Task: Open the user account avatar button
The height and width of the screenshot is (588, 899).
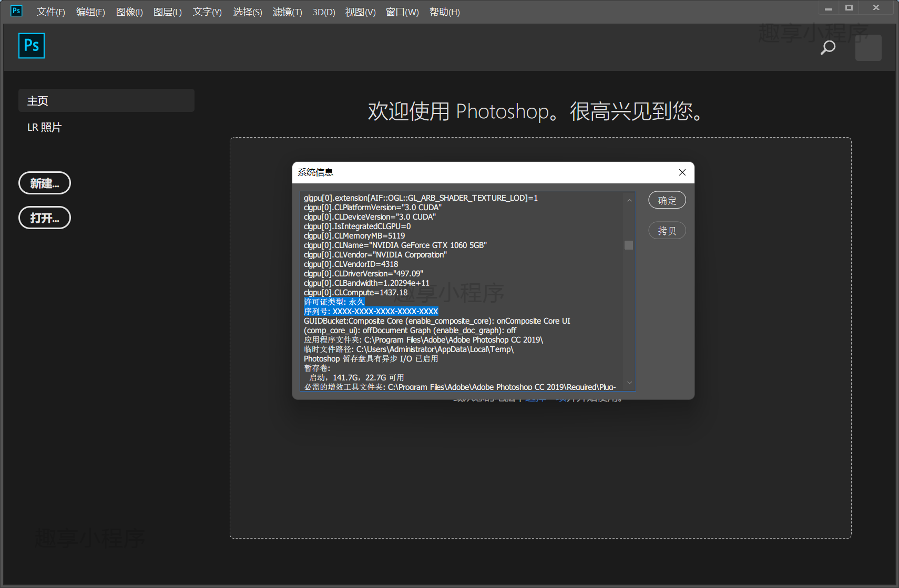Action: [868, 48]
